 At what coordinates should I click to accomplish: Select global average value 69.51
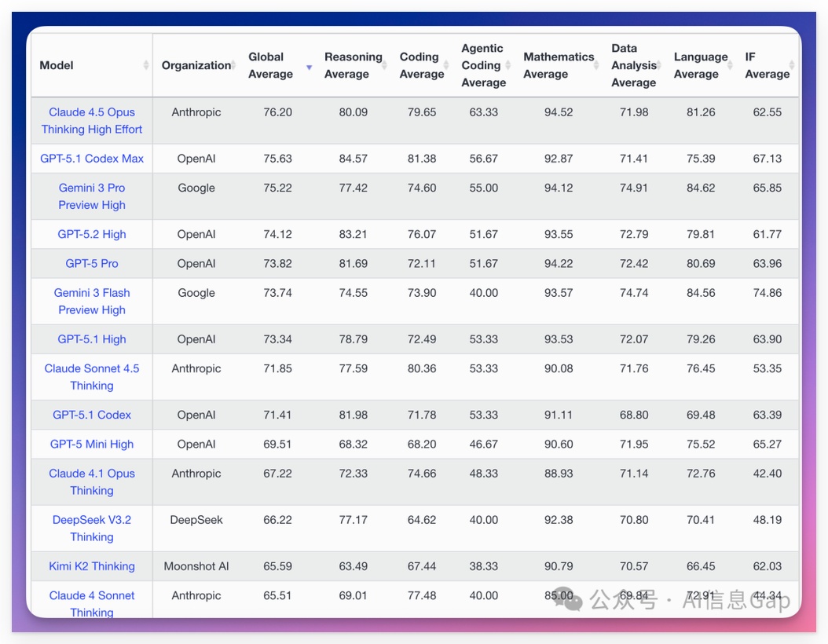point(278,445)
